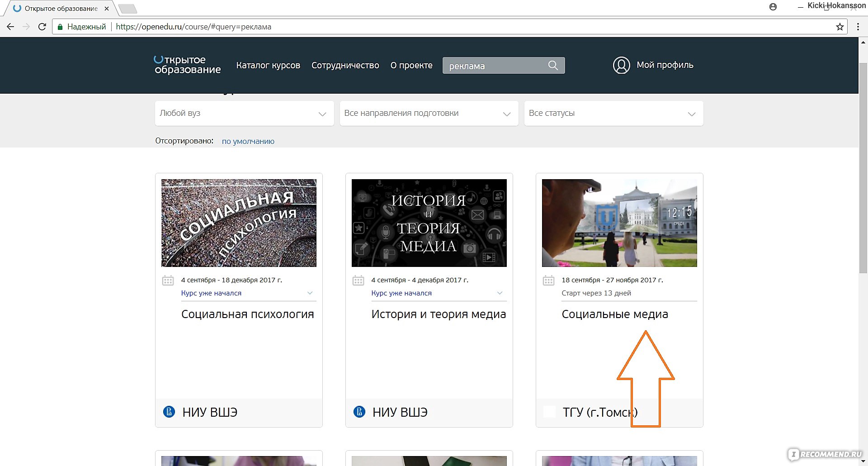Click date 18 сентября - 27 ноября 2017 г.
This screenshot has width=868, height=466.
point(613,280)
